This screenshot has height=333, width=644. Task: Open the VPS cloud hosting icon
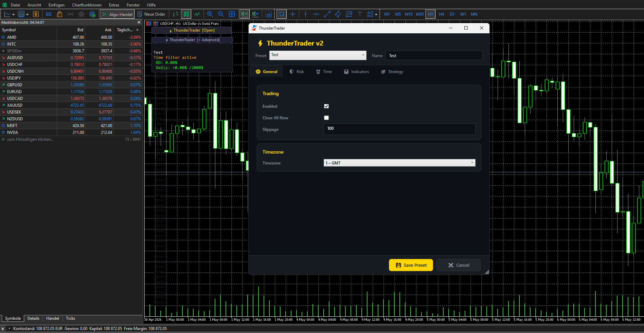[x=81, y=14]
